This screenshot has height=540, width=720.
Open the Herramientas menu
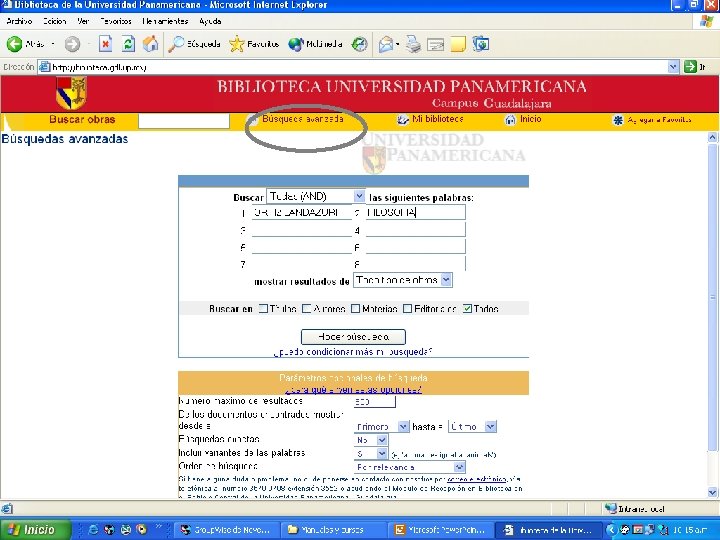[165, 21]
